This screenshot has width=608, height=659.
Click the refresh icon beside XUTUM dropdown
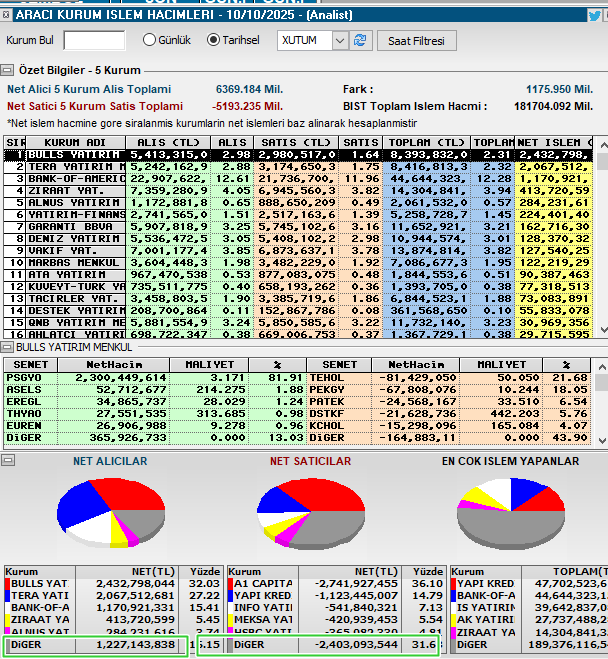[x=360, y=41]
